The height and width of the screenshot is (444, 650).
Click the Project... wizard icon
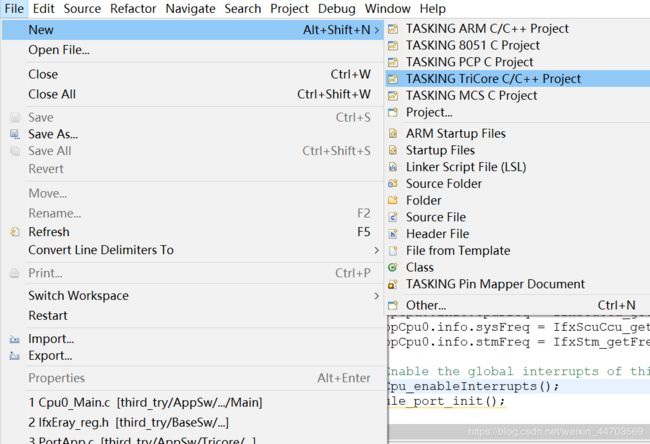(393, 112)
